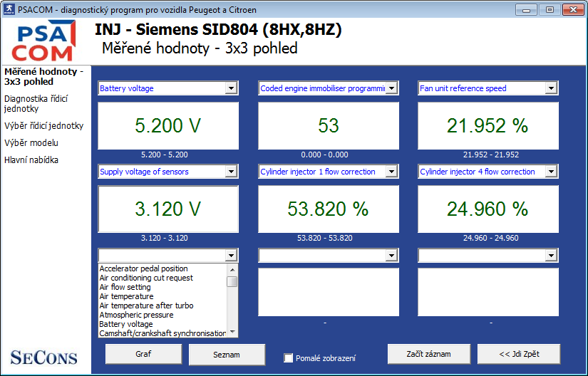588x376 pixels.
Task: Click the Graf button
Action: 143,354
